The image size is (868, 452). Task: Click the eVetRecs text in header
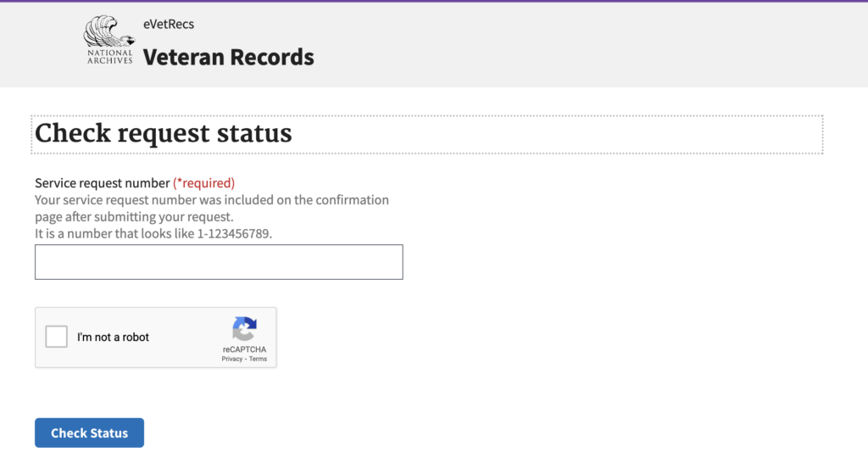coord(169,25)
